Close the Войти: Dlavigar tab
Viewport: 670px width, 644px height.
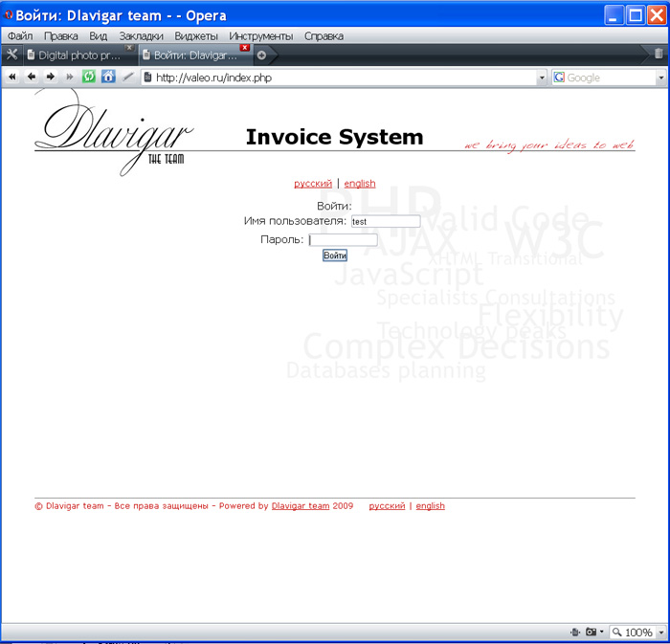click(244, 48)
